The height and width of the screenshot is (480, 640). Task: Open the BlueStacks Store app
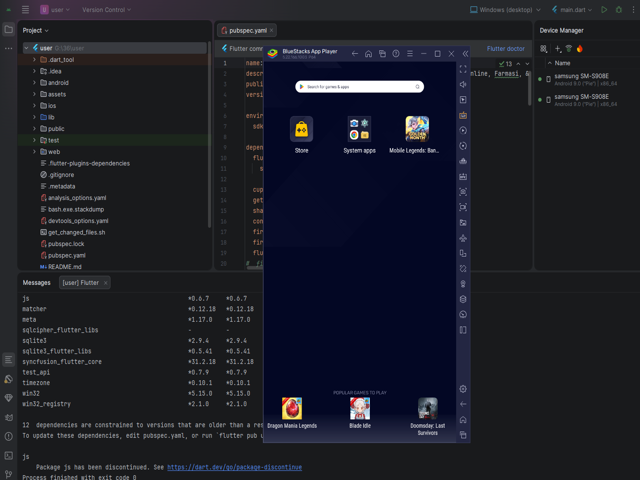(x=301, y=129)
